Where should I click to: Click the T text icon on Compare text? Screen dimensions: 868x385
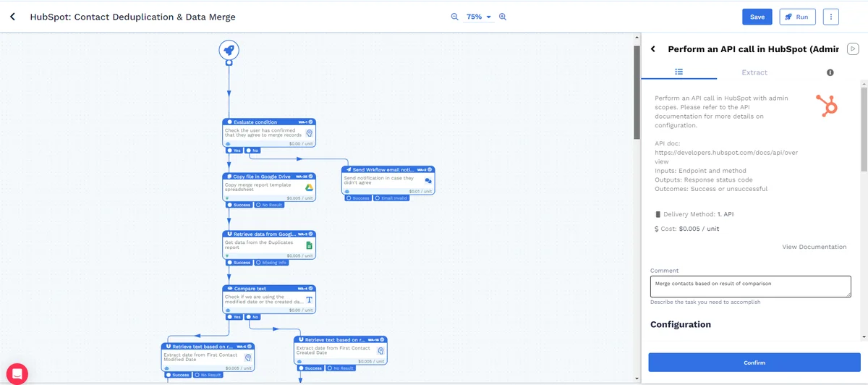click(309, 300)
